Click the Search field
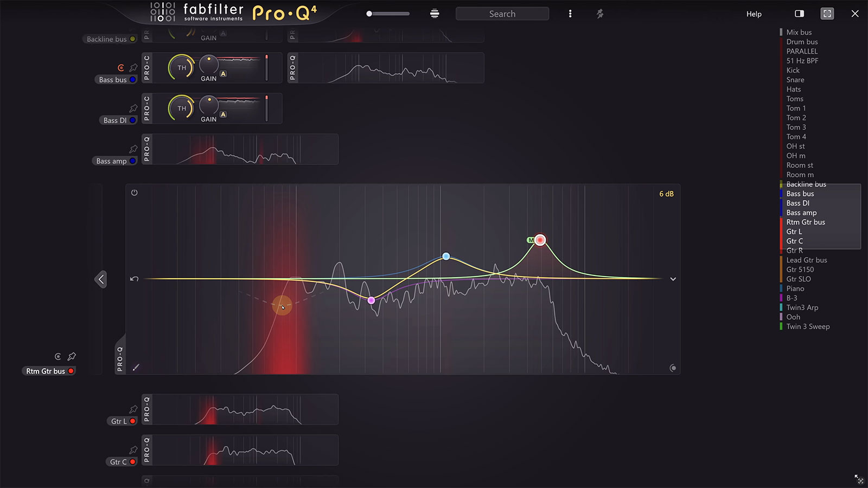 (x=502, y=14)
